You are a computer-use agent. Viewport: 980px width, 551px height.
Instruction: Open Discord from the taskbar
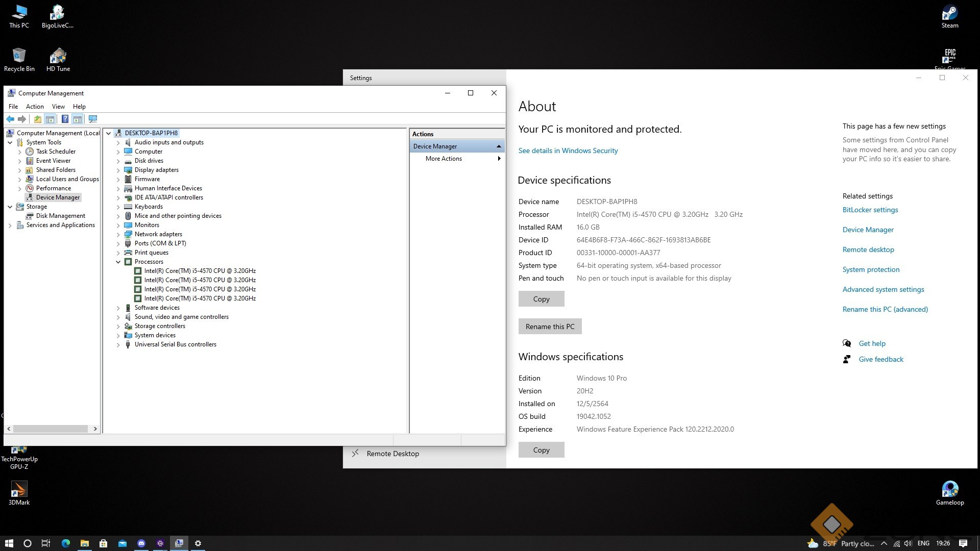tap(141, 543)
